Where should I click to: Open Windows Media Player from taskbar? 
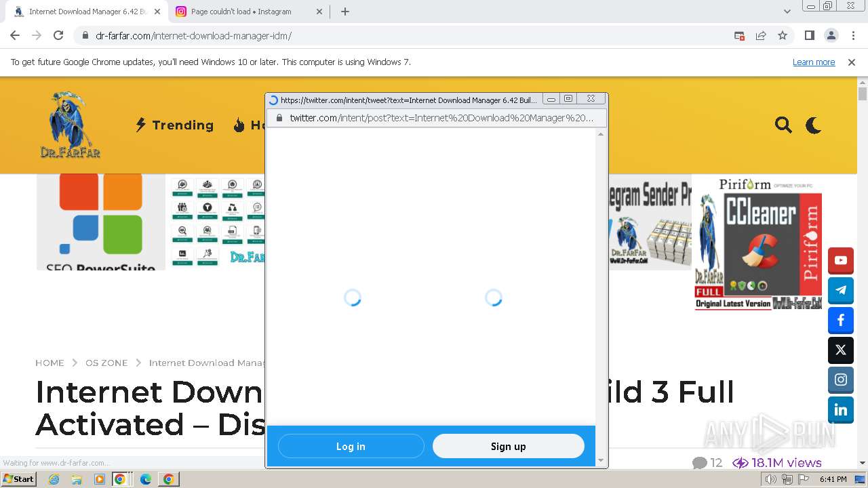pyautogui.click(x=100, y=479)
